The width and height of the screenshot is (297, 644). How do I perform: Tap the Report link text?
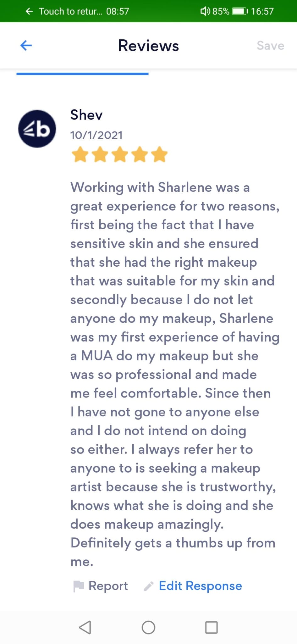pyautogui.click(x=108, y=586)
